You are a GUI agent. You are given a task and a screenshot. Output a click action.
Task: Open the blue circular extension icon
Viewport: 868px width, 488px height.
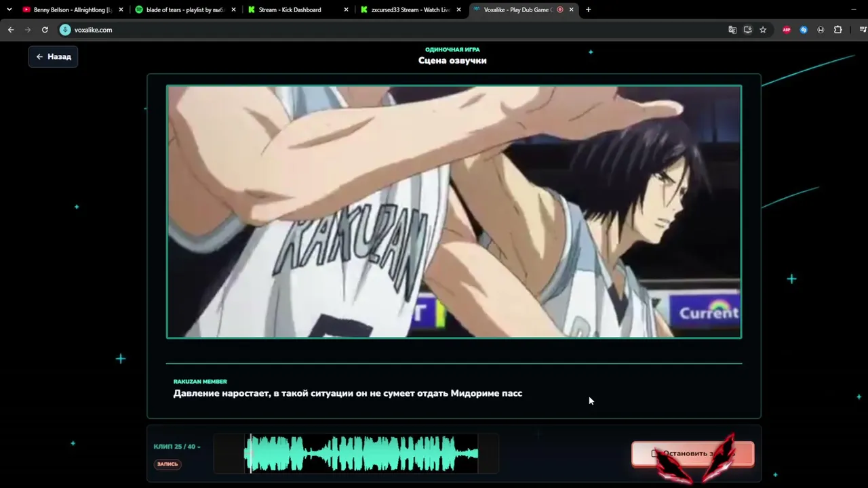click(804, 30)
